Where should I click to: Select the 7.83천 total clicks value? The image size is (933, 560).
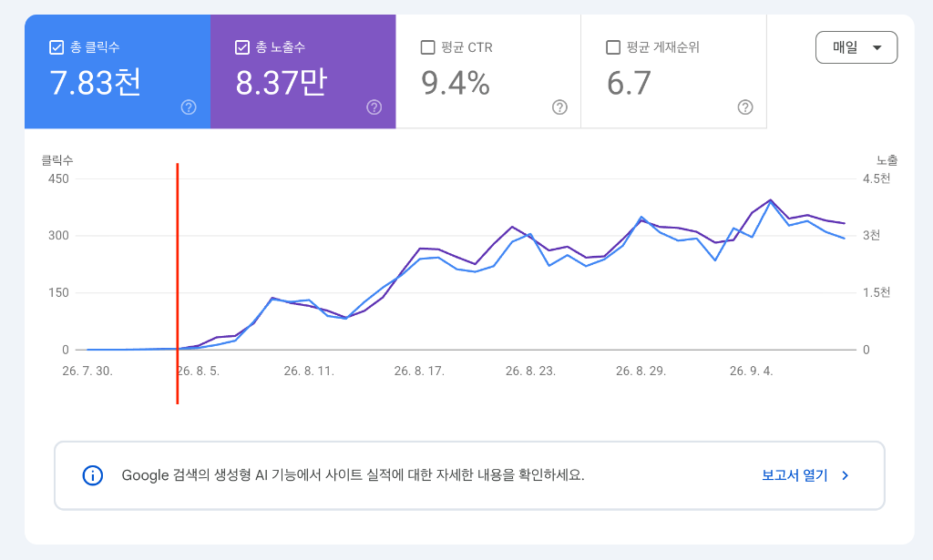pyautogui.click(x=95, y=82)
